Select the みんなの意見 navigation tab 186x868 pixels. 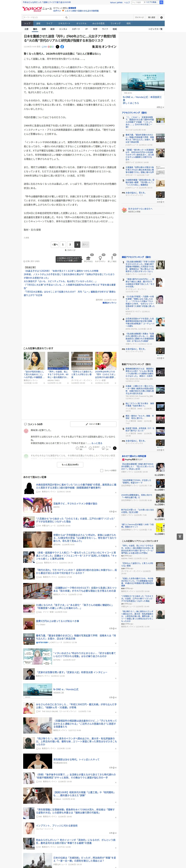pos(98,24)
